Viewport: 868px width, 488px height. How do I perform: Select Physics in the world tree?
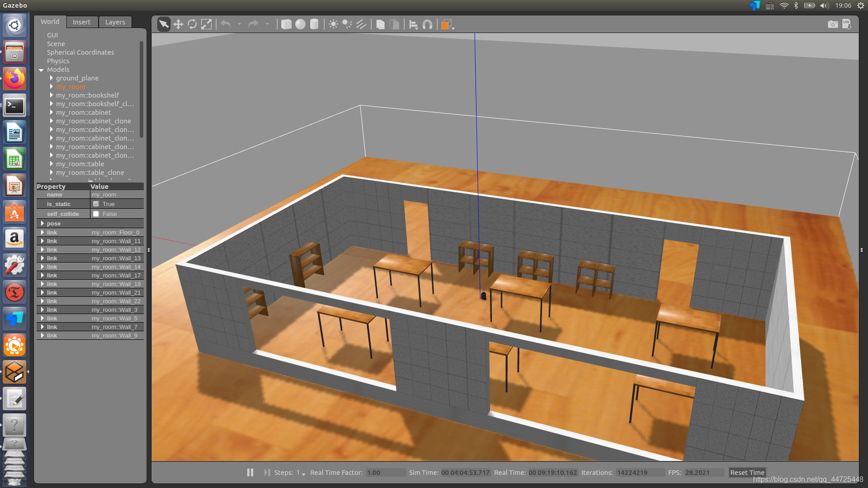coord(58,61)
